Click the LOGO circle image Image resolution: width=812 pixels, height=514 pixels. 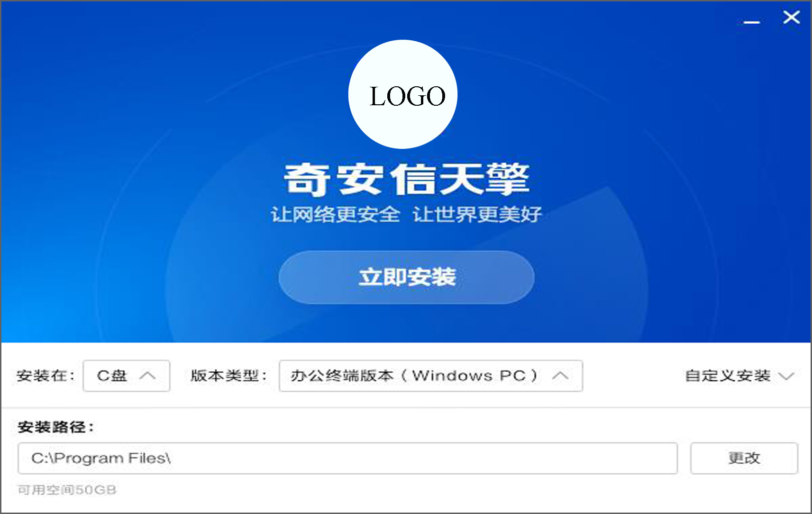click(x=402, y=94)
